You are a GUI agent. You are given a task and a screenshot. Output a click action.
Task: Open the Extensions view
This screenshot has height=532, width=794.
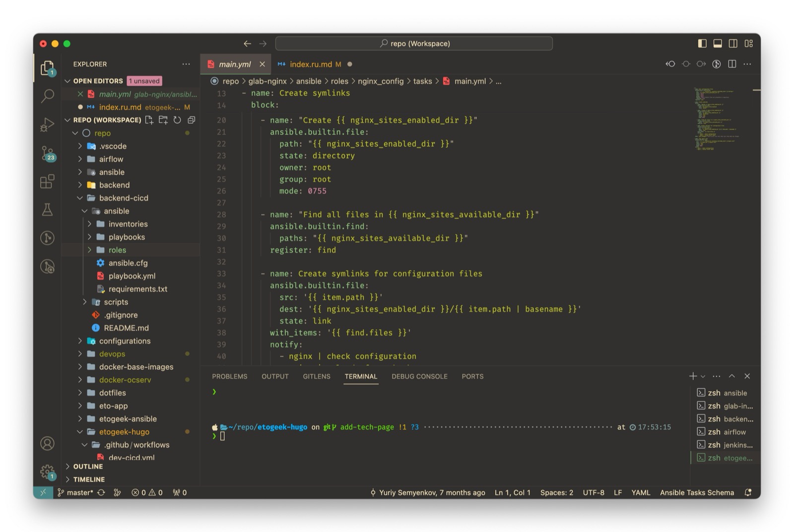coord(47,182)
